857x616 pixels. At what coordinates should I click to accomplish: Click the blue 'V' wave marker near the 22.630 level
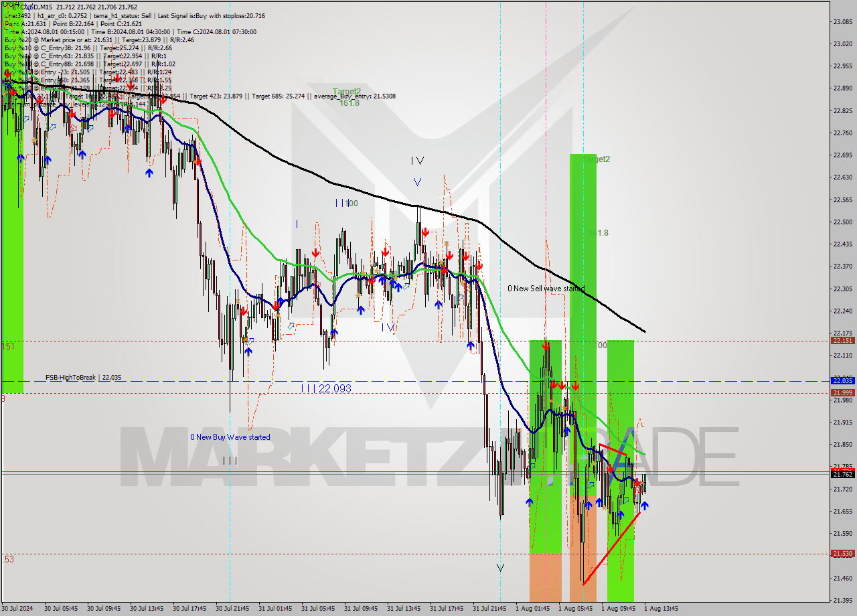tap(417, 182)
